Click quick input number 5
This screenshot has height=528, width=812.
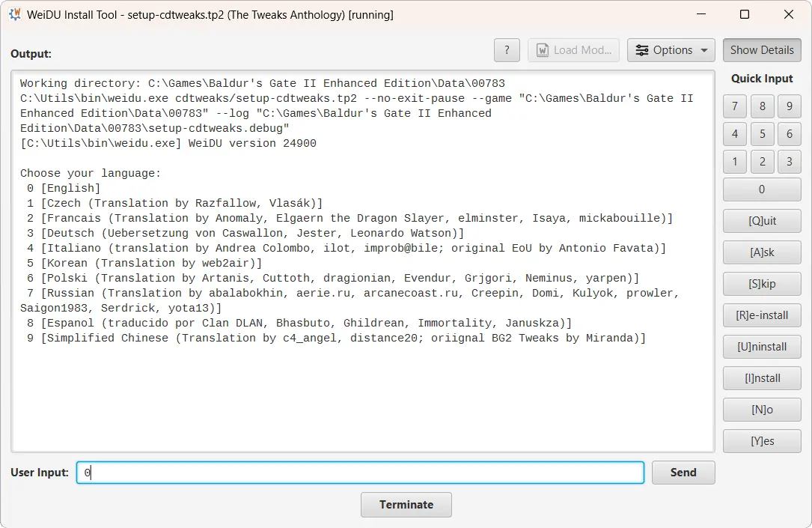(763, 133)
